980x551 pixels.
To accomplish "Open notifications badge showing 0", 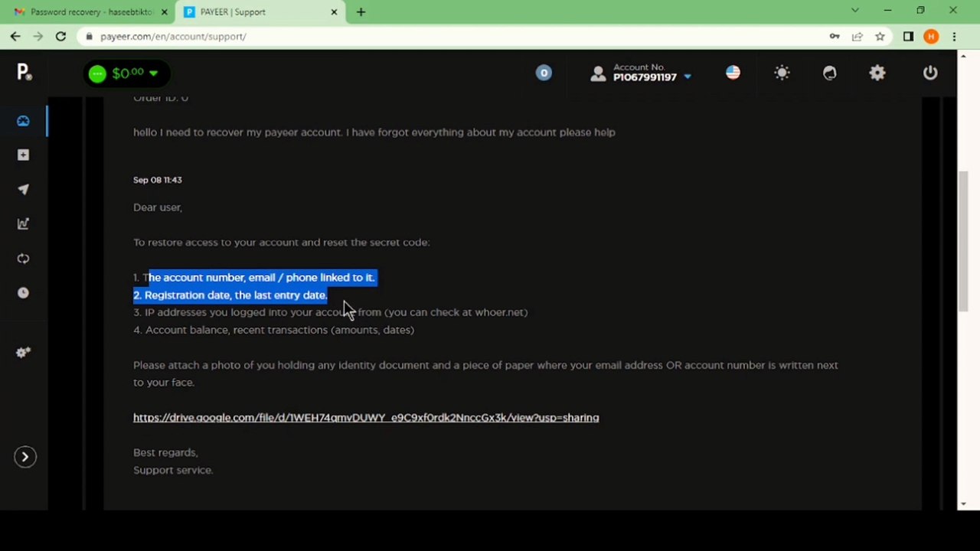I will (x=544, y=73).
